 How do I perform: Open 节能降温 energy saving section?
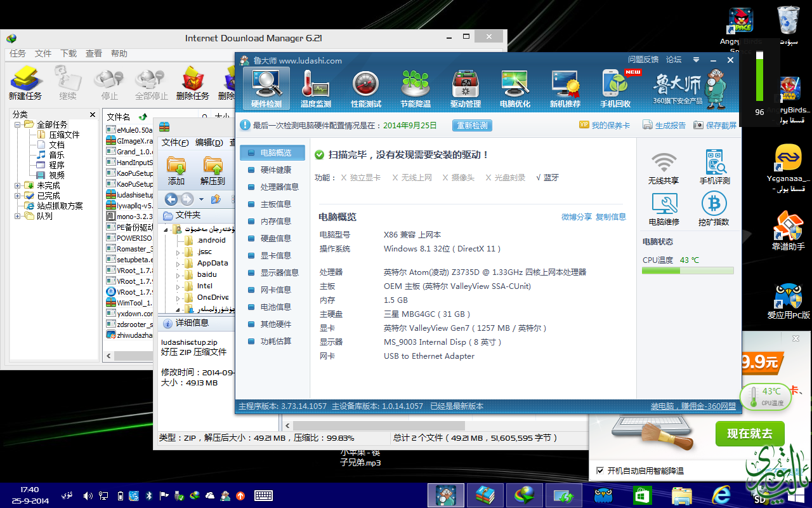click(x=416, y=89)
